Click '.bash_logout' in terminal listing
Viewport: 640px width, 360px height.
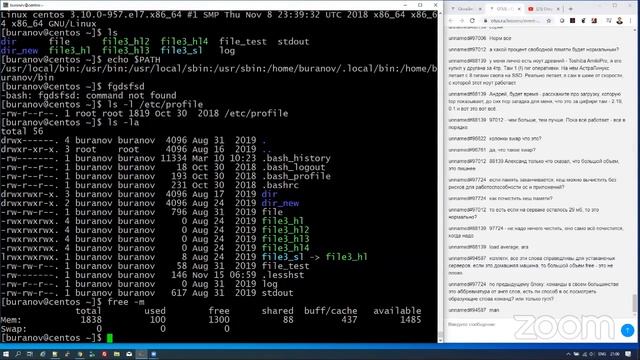(293, 167)
